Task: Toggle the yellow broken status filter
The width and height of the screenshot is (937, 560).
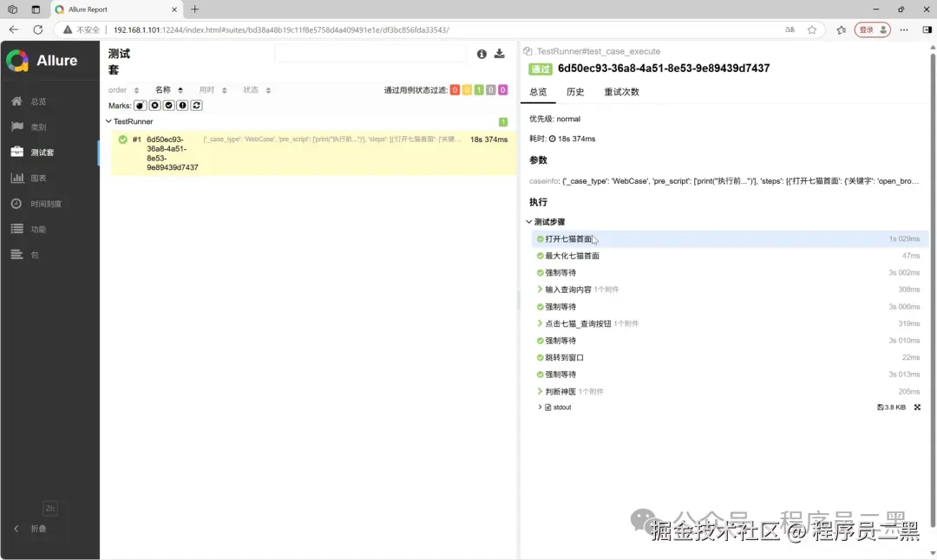Action: [467, 90]
